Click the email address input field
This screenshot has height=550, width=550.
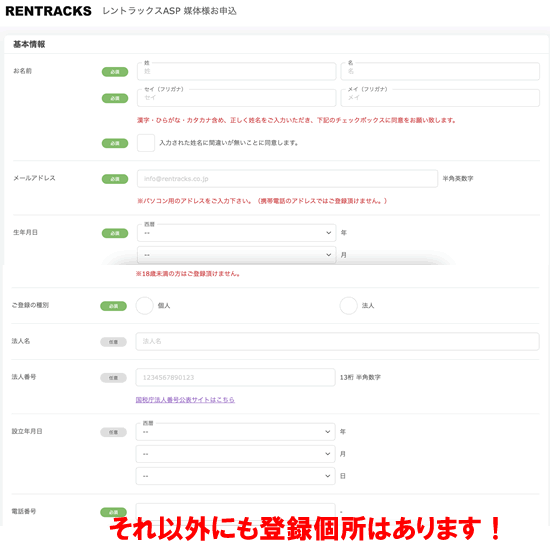tap(287, 179)
